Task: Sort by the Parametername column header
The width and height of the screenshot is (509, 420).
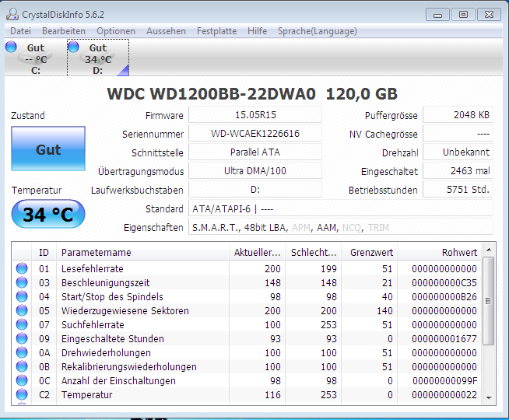Action: [143, 252]
